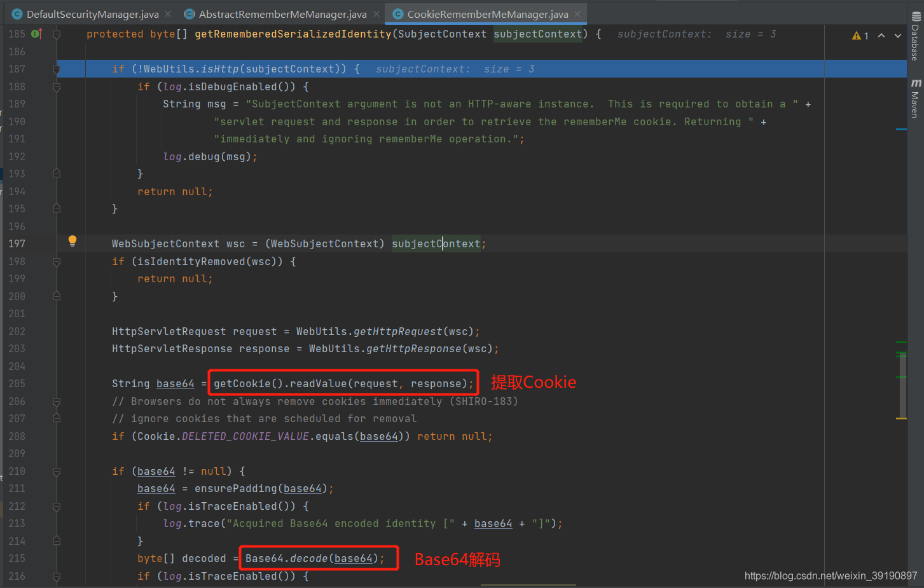Open the lightbulb quick-fix at line 197

tap(72, 241)
